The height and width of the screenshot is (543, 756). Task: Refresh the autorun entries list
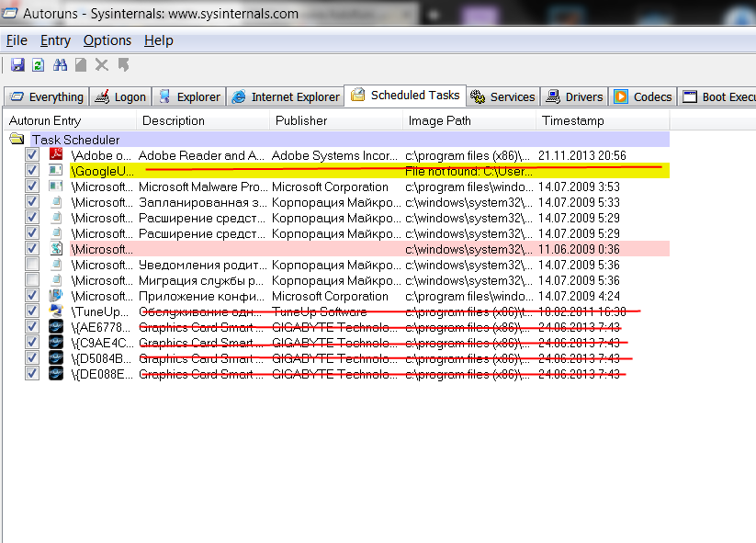38,64
